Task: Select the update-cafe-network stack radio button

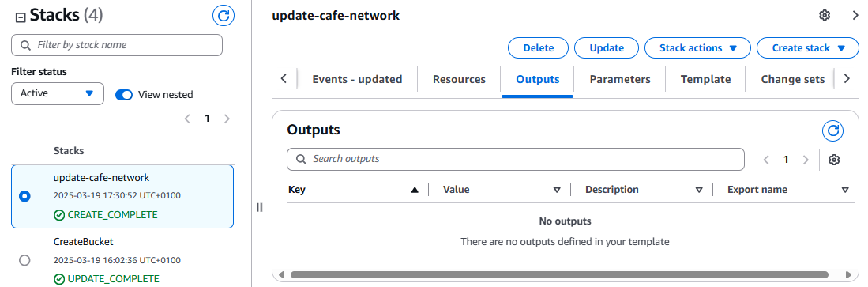Action: point(24,196)
